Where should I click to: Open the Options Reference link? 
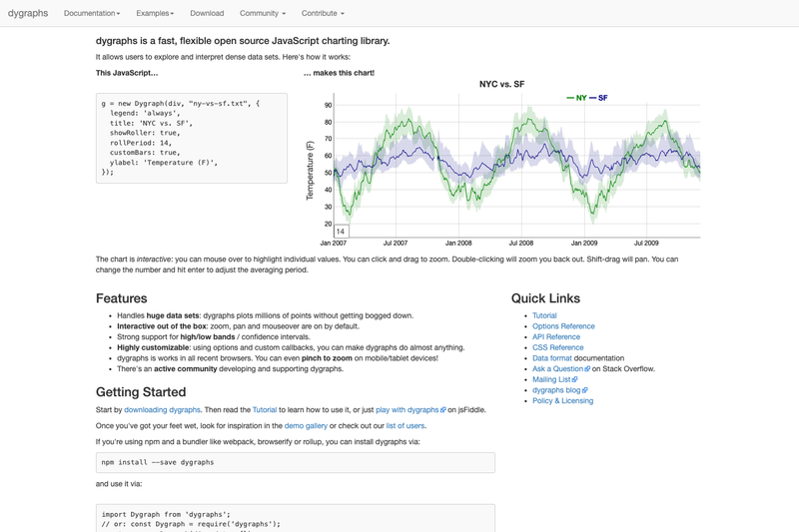click(563, 326)
